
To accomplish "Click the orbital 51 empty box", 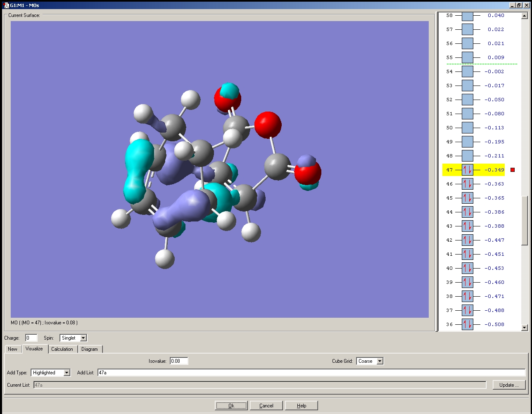I will click(x=467, y=114).
